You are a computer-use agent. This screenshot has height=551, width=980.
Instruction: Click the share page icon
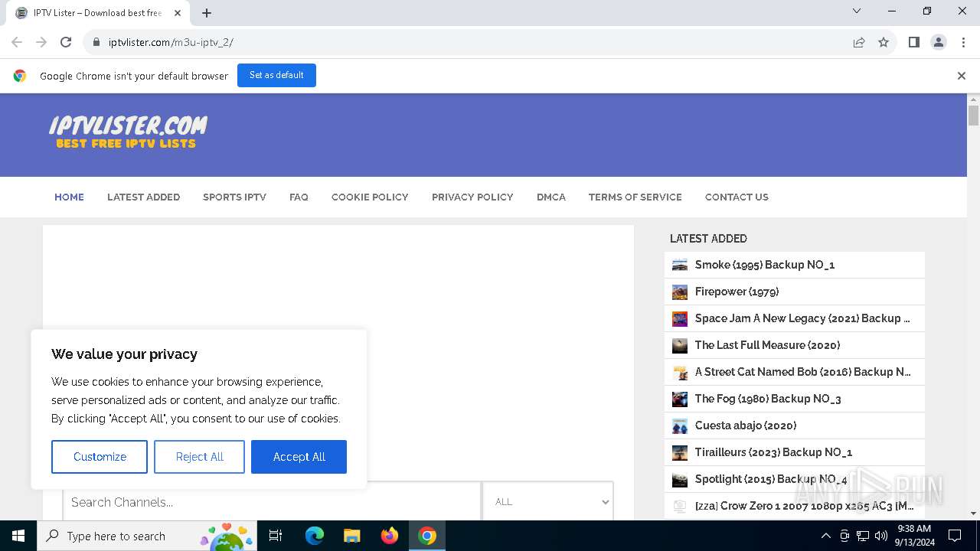coord(859,42)
